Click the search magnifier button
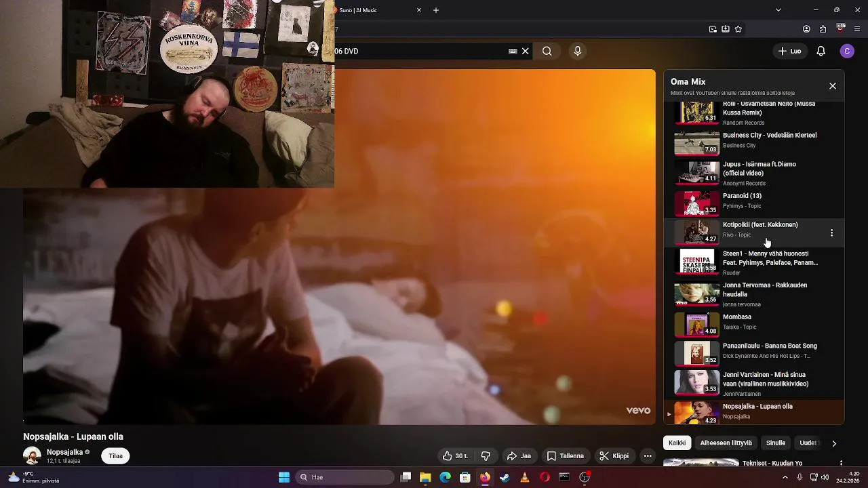This screenshot has height=488, width=868. pos(547,51)
